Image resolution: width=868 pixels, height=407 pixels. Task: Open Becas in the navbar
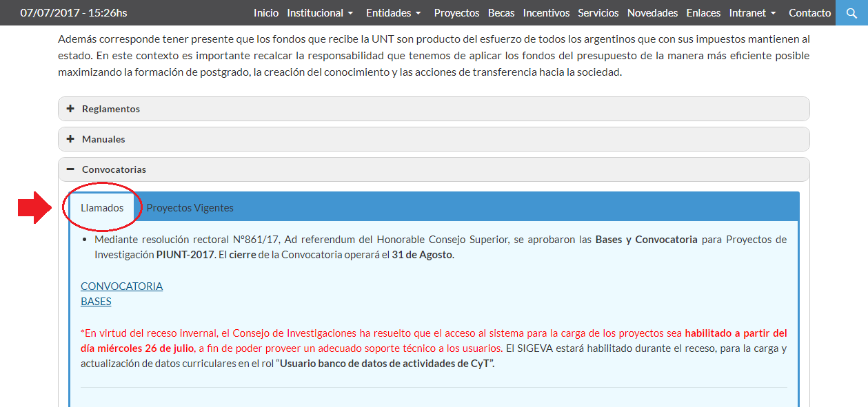click(x=501, y=13)
